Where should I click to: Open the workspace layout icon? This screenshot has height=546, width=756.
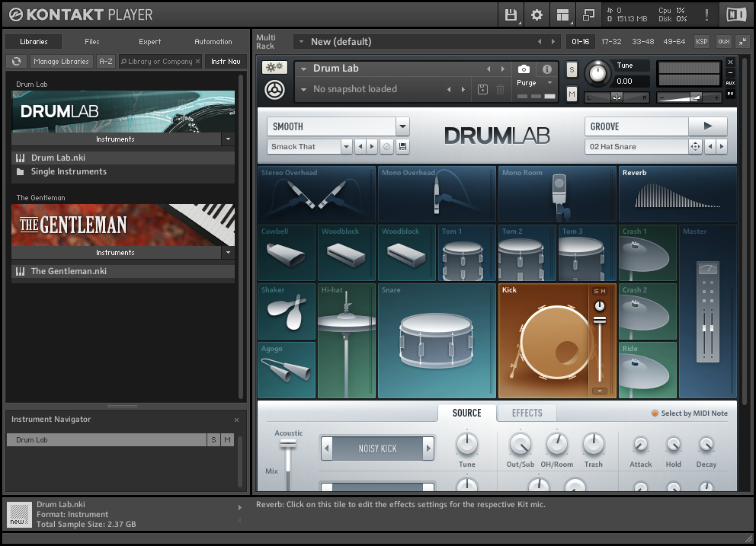tap(562, 15)
